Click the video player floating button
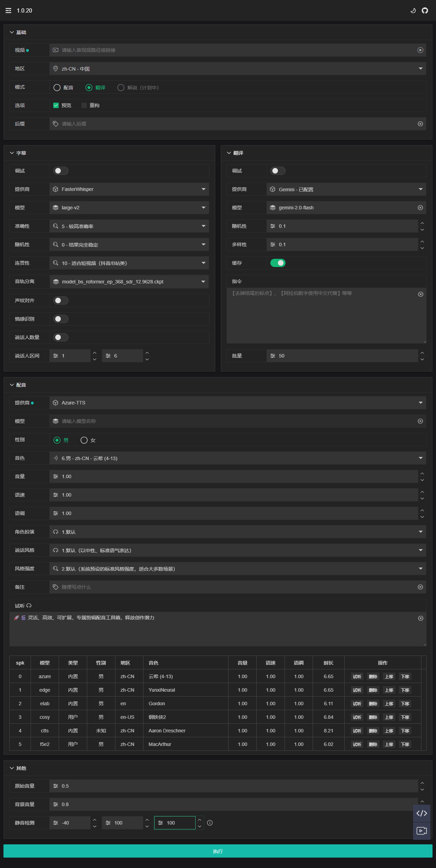 [421, 831]
